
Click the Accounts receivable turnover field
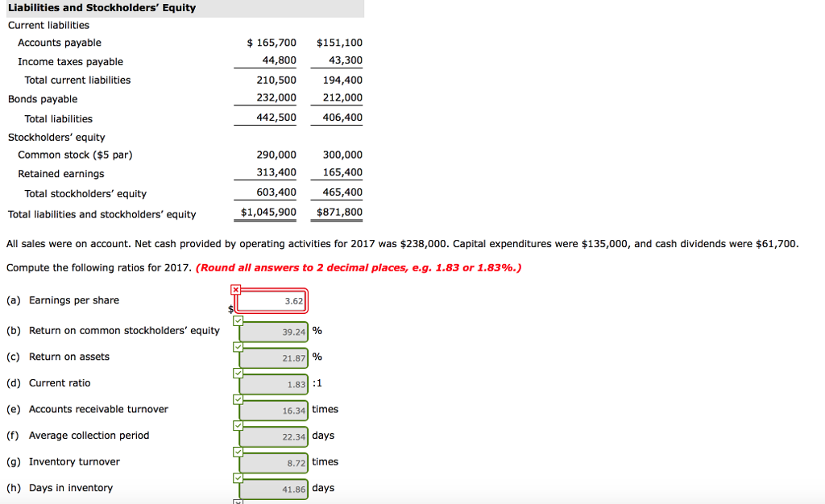[x=273, y=411]
